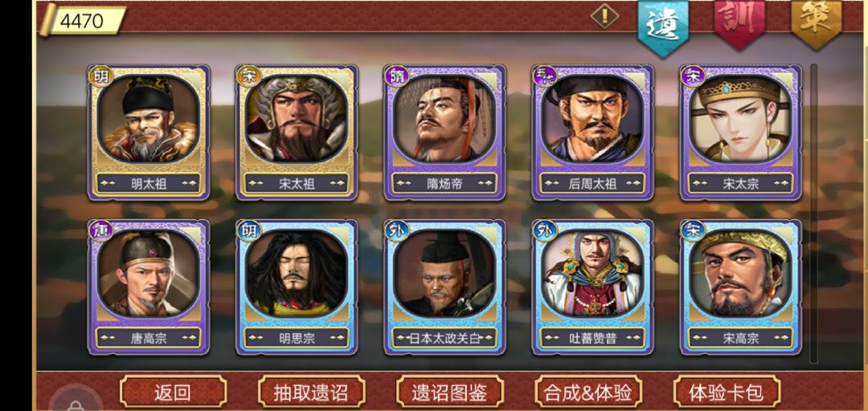Open the 遗诏图鉴 gallery button
868x411 pixels.
449,392
